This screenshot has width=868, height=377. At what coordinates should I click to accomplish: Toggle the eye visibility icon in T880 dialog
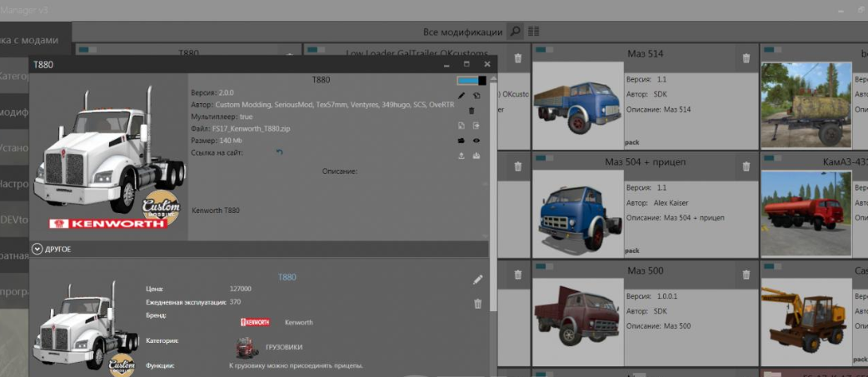click(476, 141)
